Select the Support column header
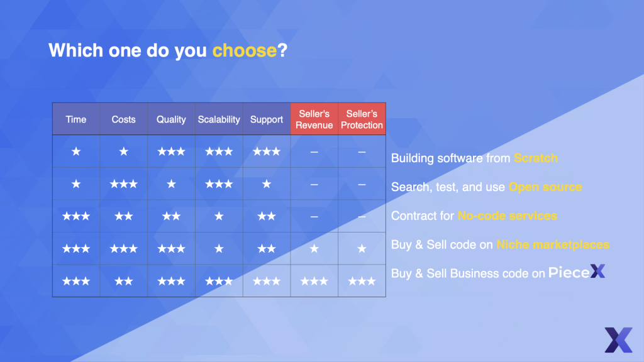This screenshot has height=362, width=644. tap(267, 119)
